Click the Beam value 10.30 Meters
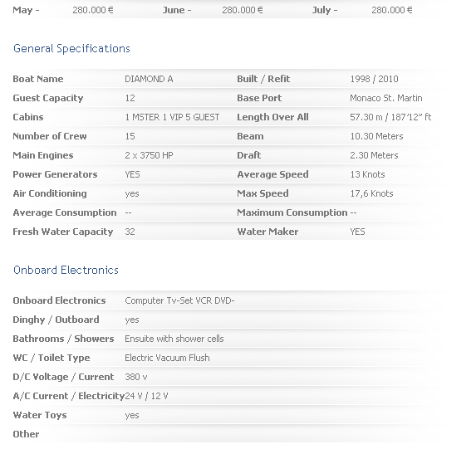Viewport: 476px width, 449px height. click(x=376, y=136)
